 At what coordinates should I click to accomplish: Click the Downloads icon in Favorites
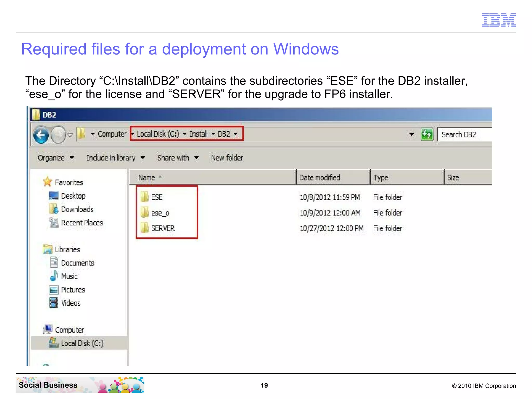coord(54,209)
